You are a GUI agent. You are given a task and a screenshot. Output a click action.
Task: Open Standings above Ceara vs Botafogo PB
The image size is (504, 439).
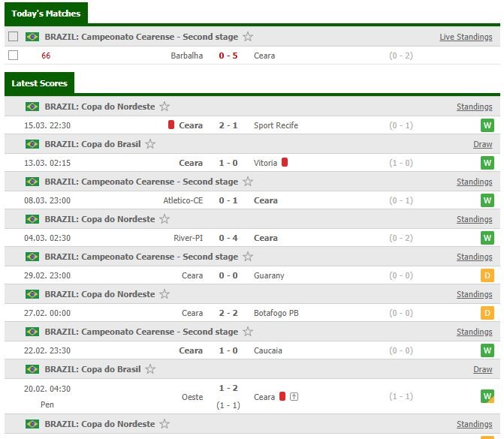475,294
